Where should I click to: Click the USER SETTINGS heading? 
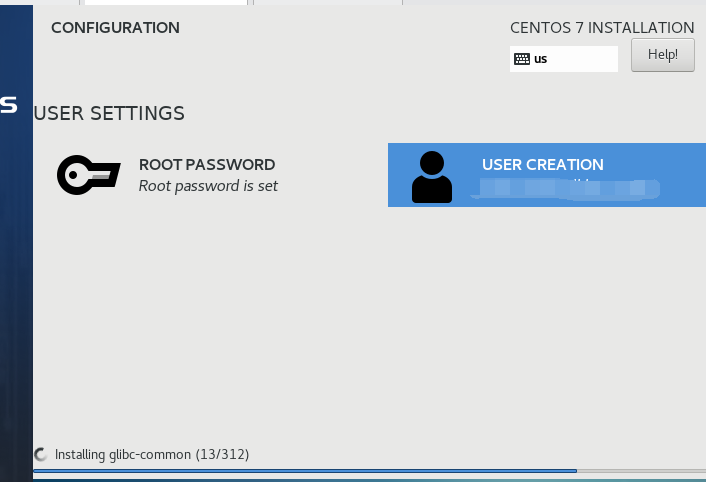tap(109, 113)
